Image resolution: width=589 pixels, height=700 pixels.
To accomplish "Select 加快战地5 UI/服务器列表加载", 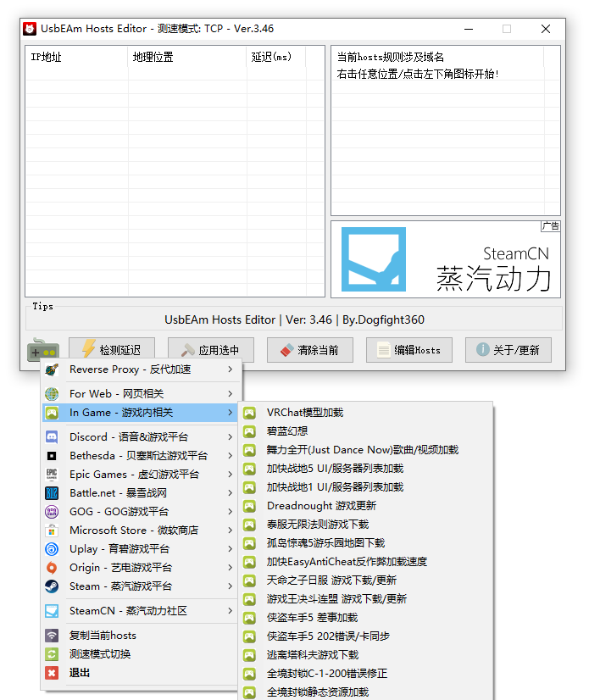I will point(366,469).
